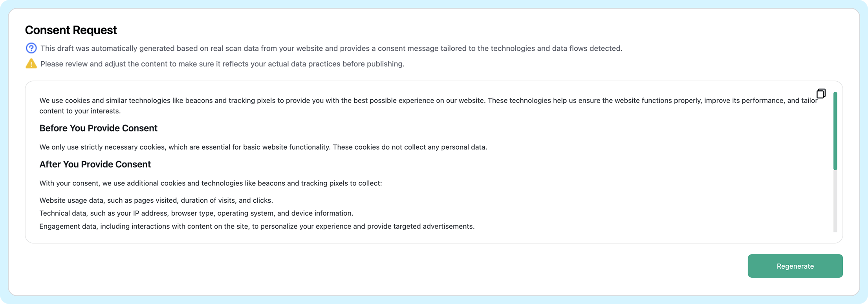Copy the consent text with the copy icon
The image size is (868, 304).
pos(821,93)
